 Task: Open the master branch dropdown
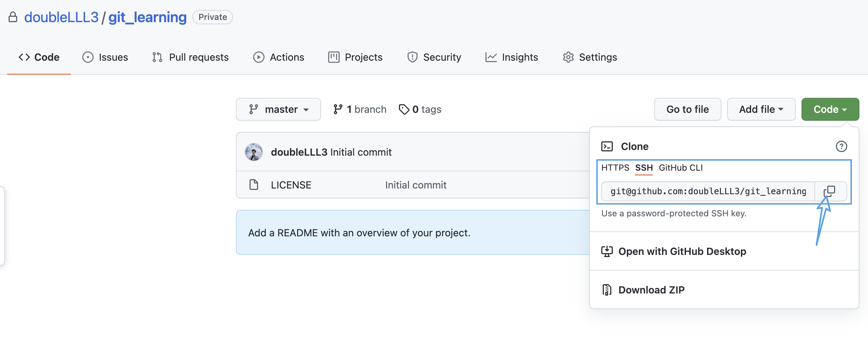tap(278, 109)
